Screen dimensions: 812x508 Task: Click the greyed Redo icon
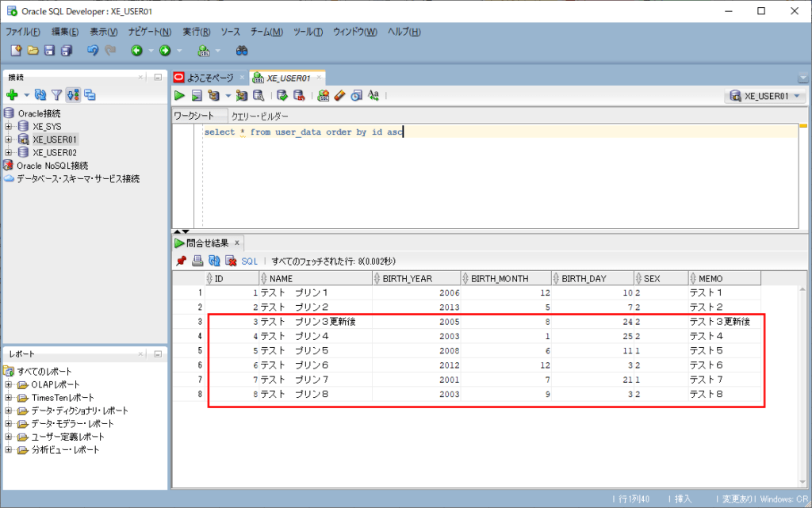(x=109, y=51)
